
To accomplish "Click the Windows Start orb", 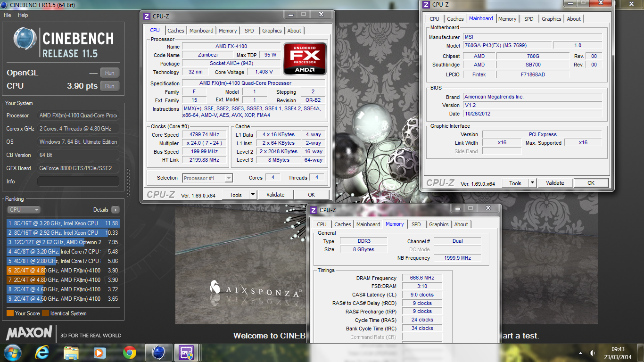I will click(x=12, y=352).
